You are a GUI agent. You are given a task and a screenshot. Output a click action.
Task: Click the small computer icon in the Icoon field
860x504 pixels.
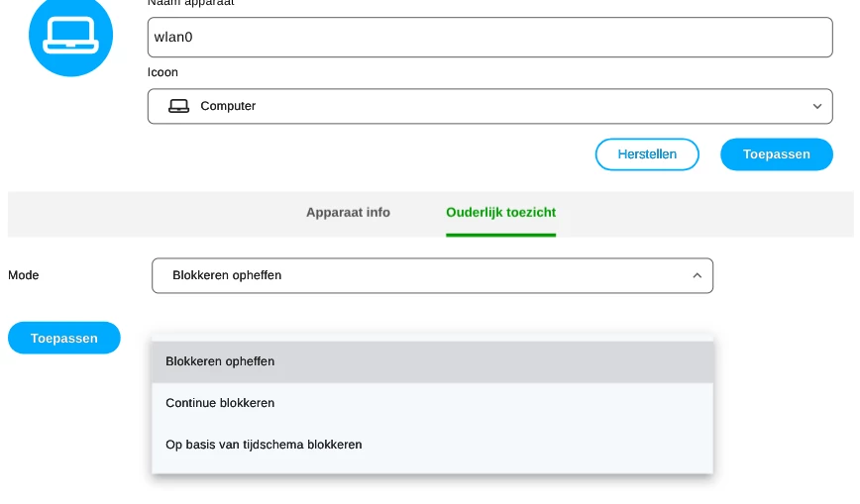(x=178, y=106)
